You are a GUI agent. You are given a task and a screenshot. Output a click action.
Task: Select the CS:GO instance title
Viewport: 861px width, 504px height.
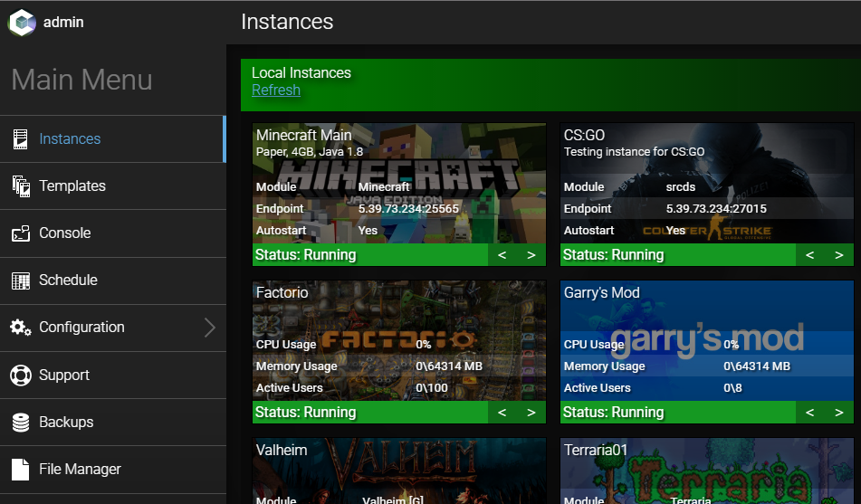(x=584, y=135)
